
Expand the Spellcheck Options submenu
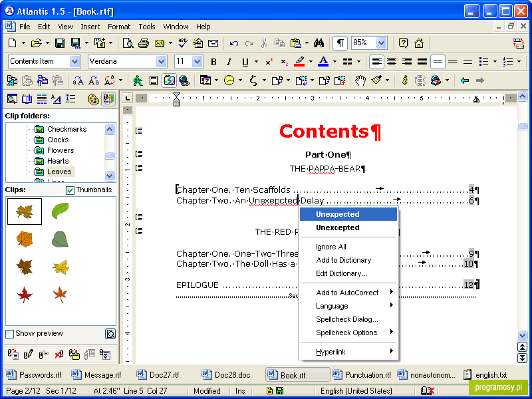click(348, 332)
